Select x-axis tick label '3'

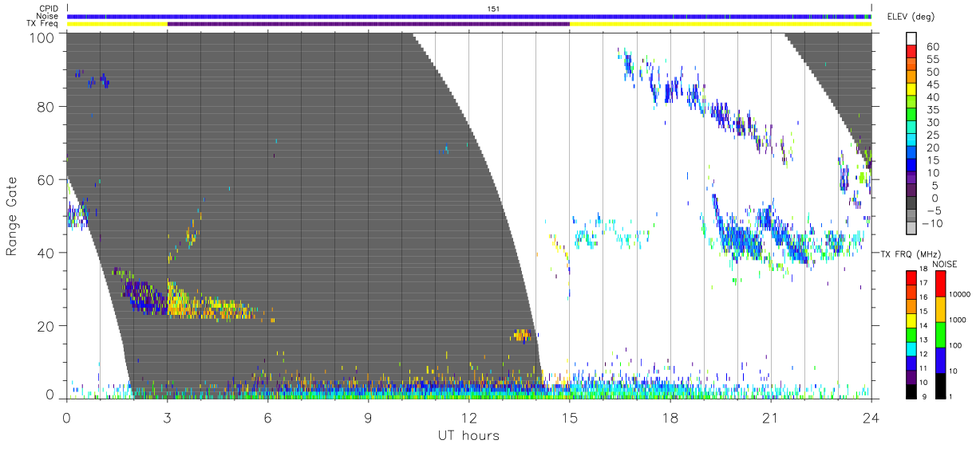tap(168, 417)
